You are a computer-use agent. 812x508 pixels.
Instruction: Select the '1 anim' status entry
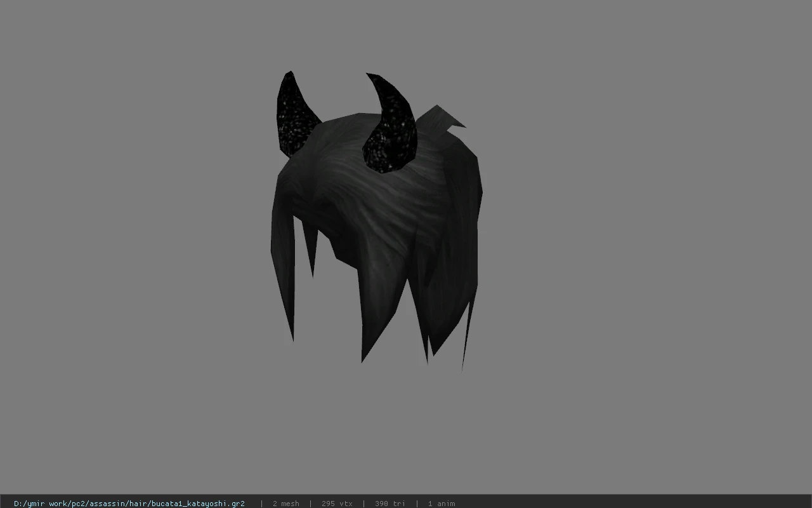click(441, 504)
